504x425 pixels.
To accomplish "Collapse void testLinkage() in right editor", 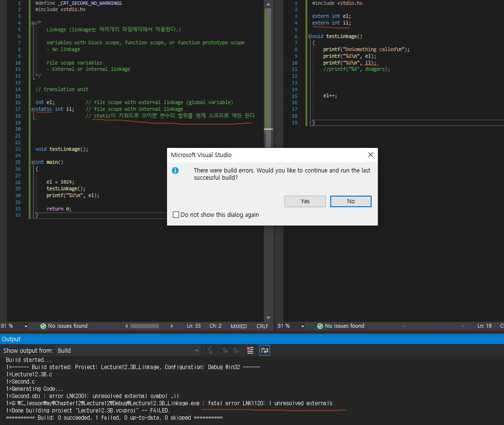I will coord(310,36).
